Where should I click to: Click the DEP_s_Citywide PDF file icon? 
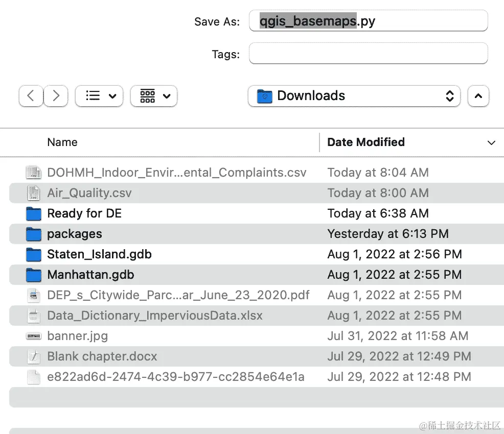click(34, 295)
